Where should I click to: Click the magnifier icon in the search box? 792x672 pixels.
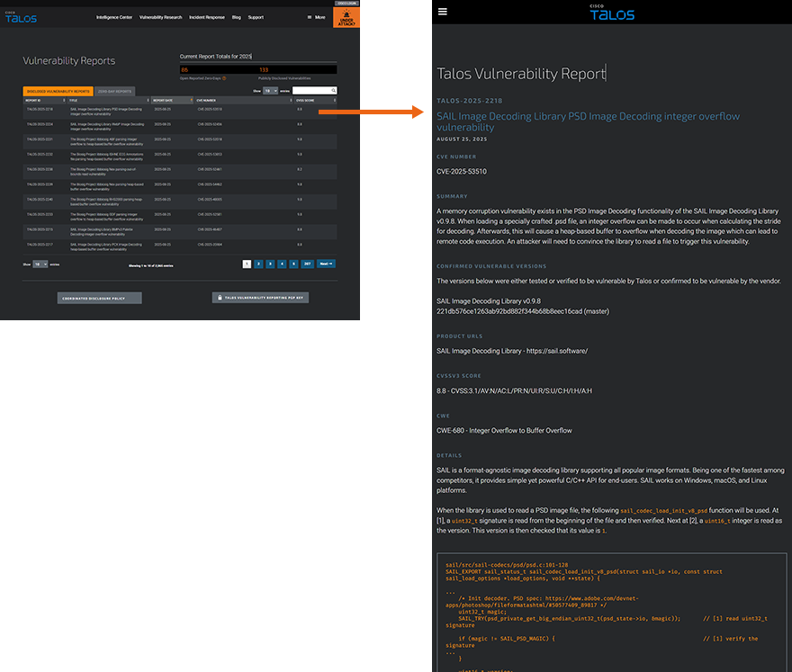(333, 91)
